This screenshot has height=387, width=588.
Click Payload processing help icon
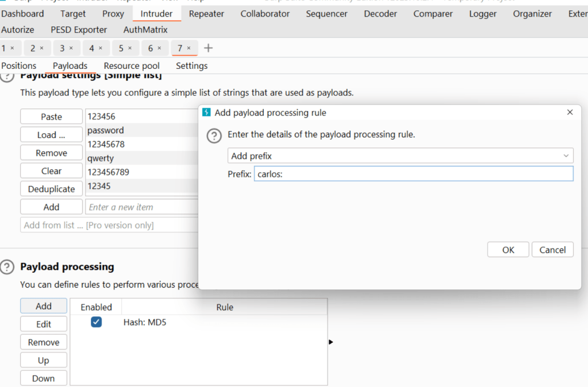pyautogui.click(x=7, y=267)
